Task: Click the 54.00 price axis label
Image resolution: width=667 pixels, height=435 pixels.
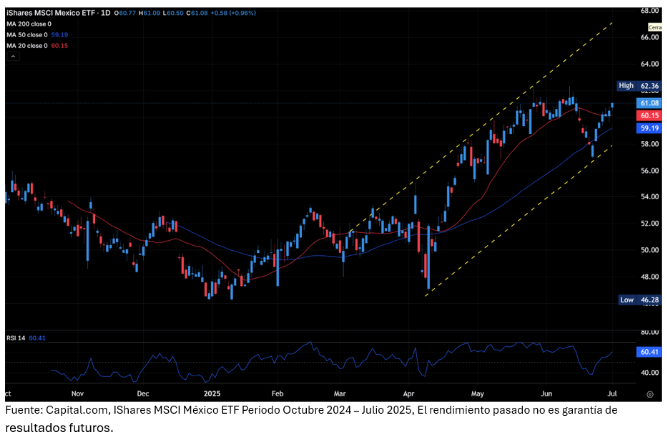Action: pyautogui.click(x=650, y=197)
